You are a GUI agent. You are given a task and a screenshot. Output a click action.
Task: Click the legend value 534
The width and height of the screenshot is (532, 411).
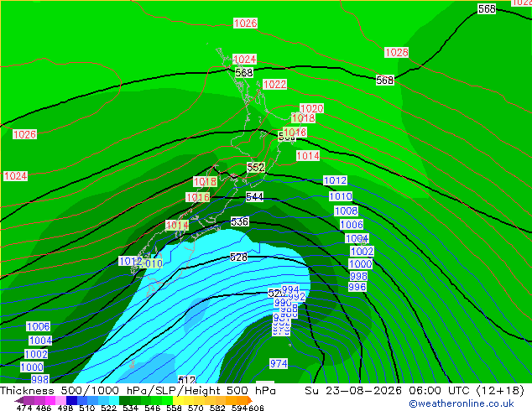tap(130, 408)
